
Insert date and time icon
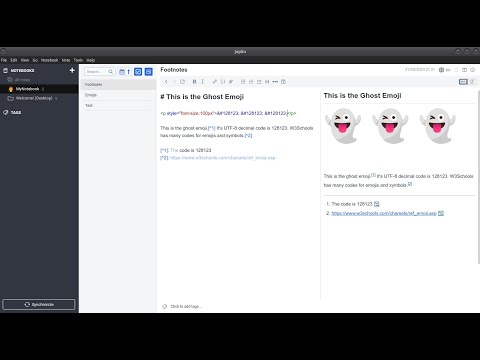point(283,82)
